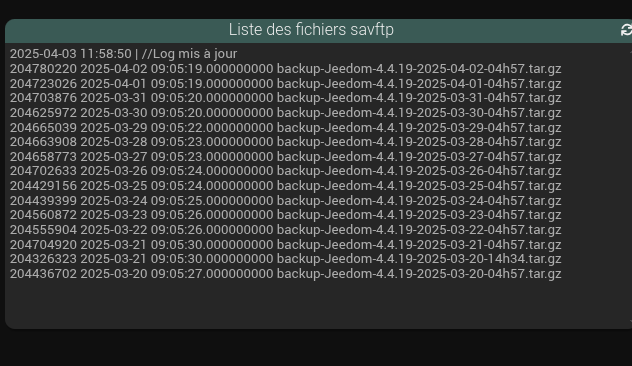
Task: Select the 'Log mis à jour' line
Action: pyautogui.click(x=123, y=54)
